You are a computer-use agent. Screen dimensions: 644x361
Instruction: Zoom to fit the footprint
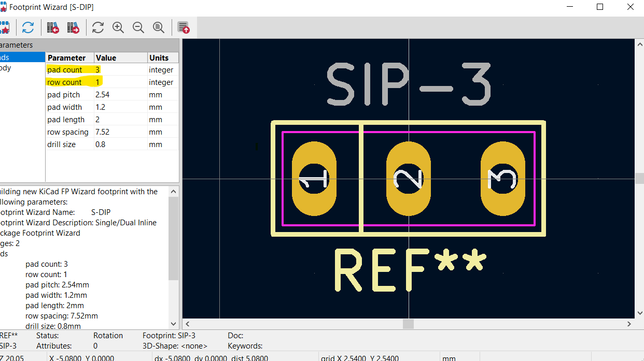pos(159,27)
